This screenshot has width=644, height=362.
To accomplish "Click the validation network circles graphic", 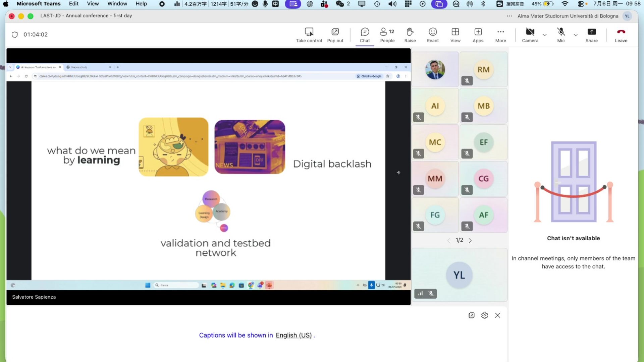I will pyautogui.click(x=213, y=211).
